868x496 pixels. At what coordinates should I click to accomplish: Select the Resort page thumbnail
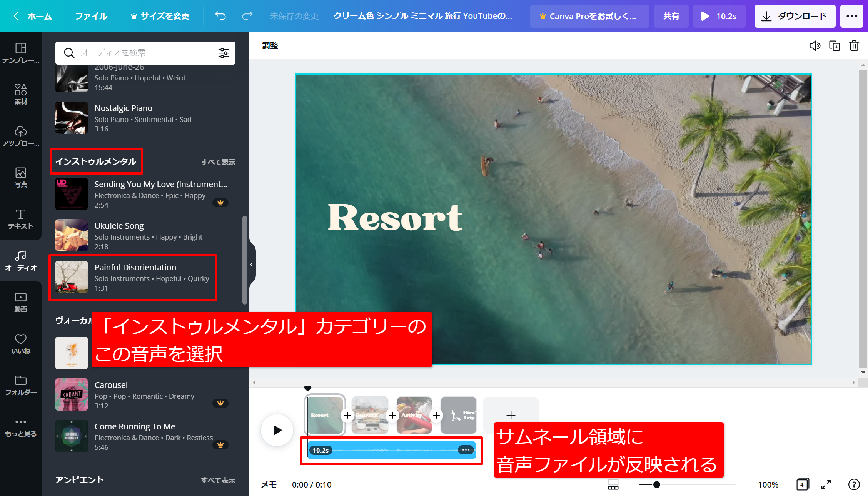(324, 415)
